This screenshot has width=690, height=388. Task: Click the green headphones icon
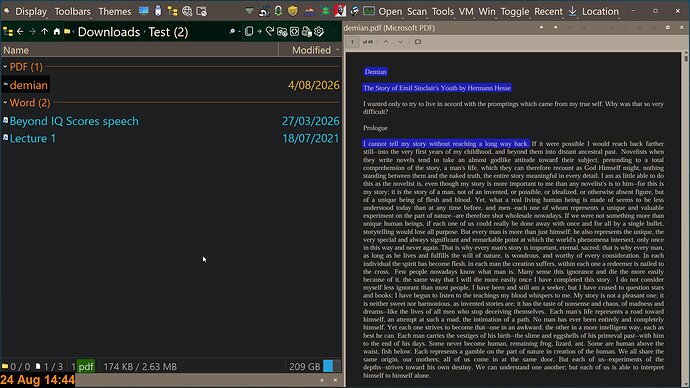pos(279,11)
